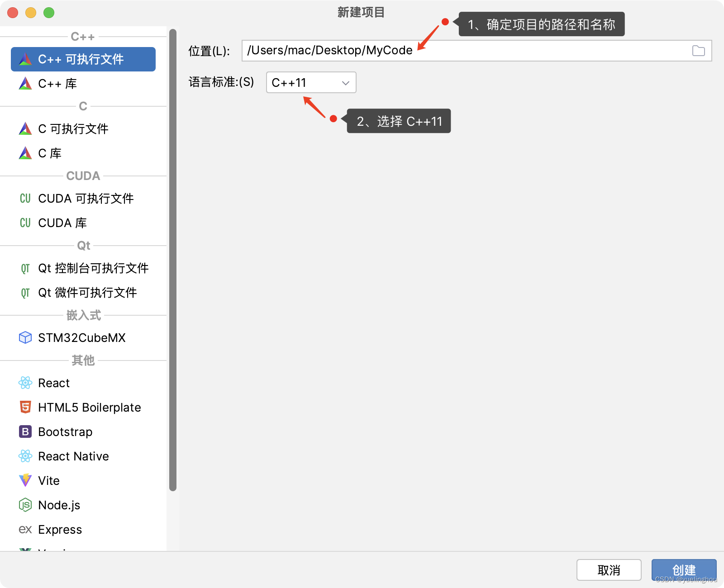Click the C 可执行文件 CMake icon
Viewport: 724px width, 588px height.
25,129
